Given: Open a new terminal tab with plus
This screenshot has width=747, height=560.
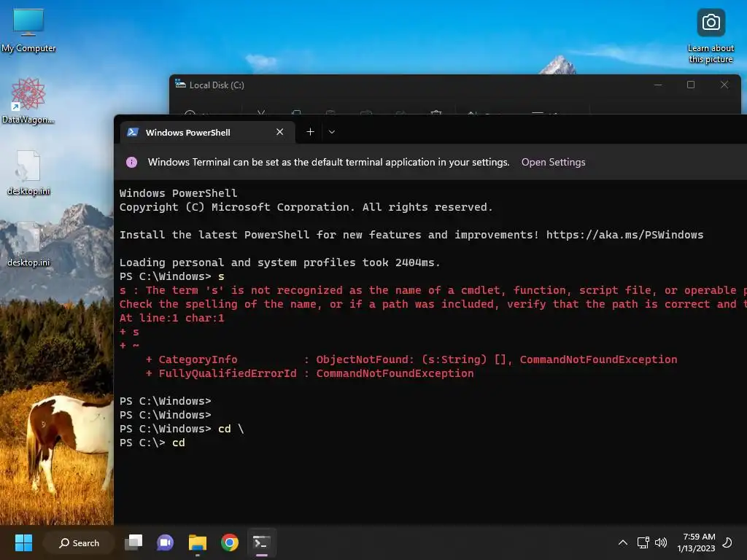Looking at the screenshot, I should tap(310, 132).
